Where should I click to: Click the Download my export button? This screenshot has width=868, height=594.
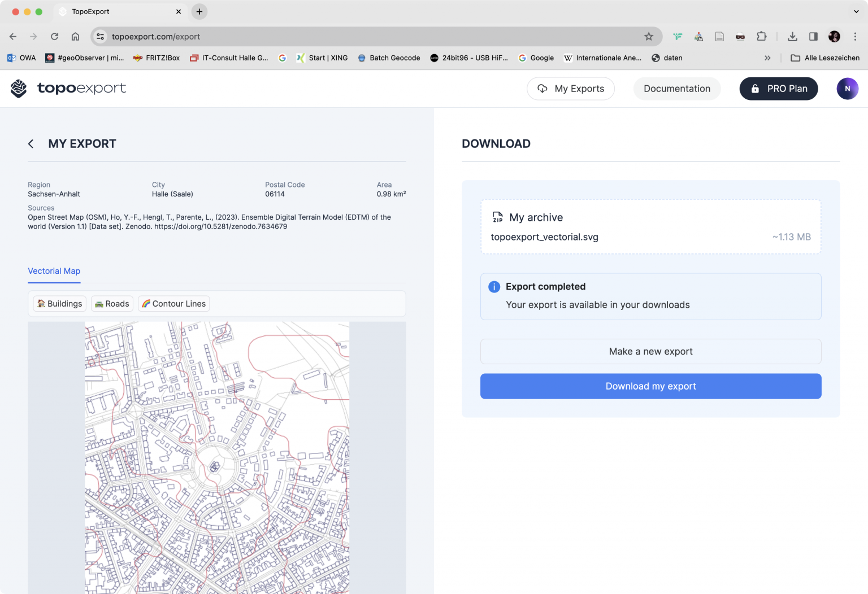[x=650, y=386]
